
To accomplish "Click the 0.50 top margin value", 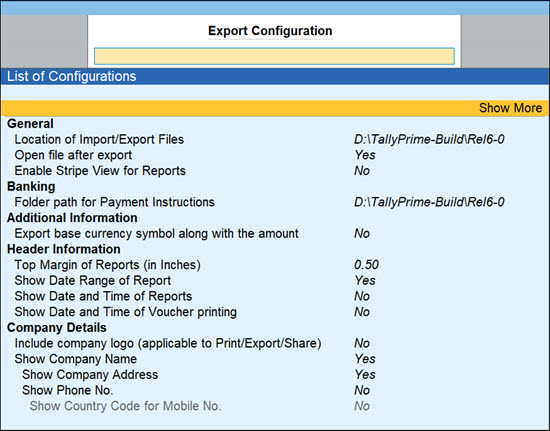I will [x=366, y=265].
